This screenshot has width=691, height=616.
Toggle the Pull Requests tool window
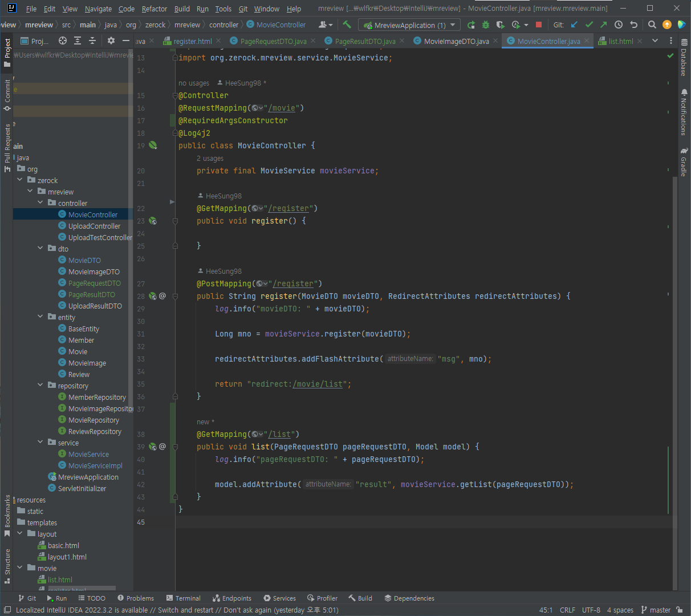[x=7, y=148]
